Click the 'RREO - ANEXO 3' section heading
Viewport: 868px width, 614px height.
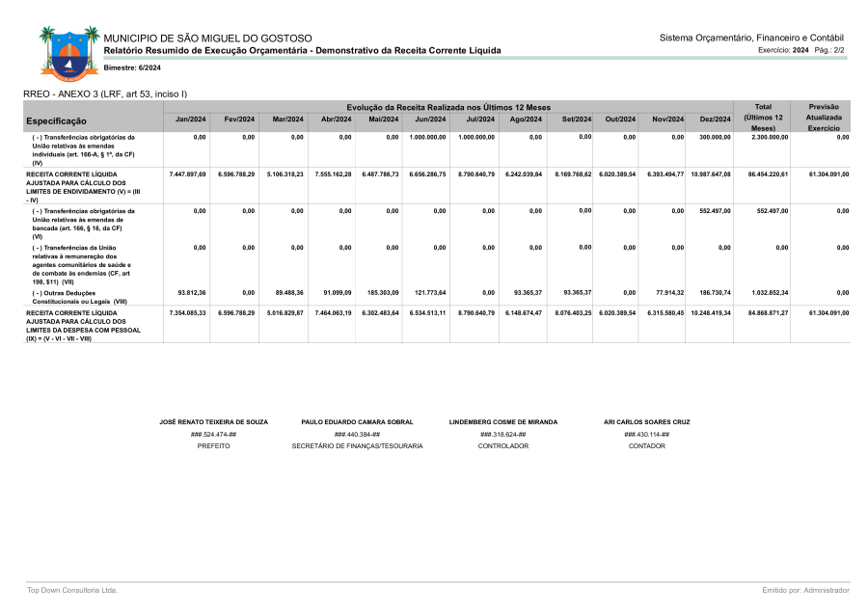(x=105, y=93)
